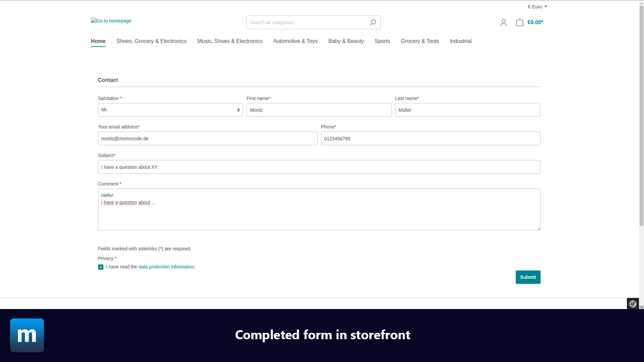Click the accessibility widget icon bottom-right
This screenshot has height=362, width=644.
click(x=633, y=304)
